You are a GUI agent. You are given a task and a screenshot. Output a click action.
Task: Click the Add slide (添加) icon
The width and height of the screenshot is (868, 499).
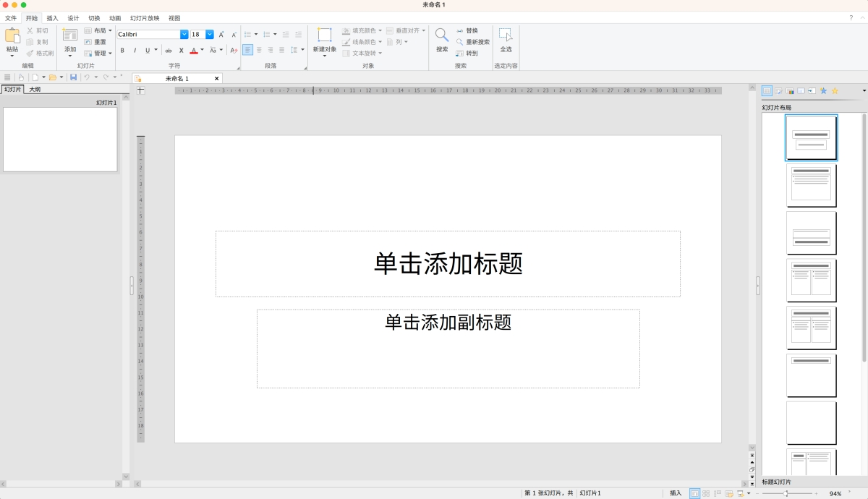click(x=70, y=35)
